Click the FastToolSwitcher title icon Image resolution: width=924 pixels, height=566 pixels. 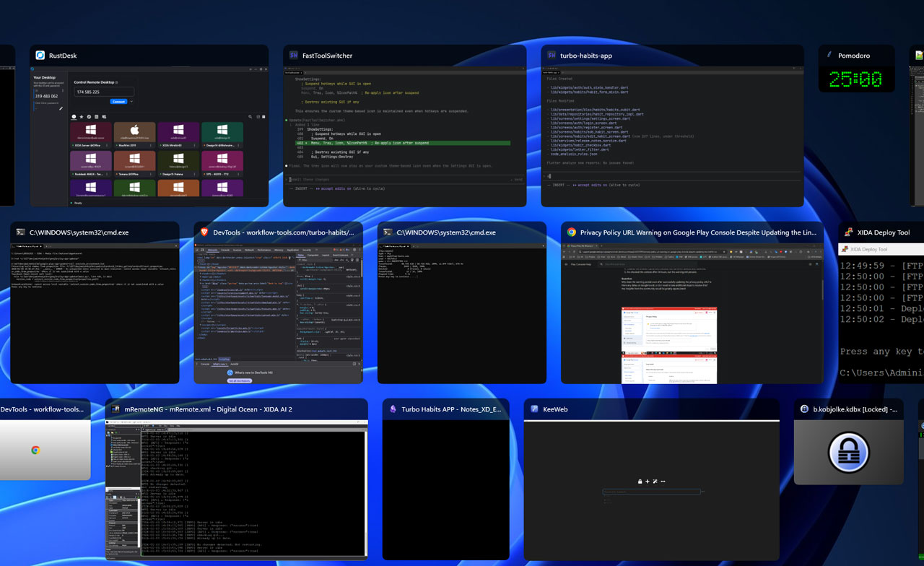(x=294, y=56)
